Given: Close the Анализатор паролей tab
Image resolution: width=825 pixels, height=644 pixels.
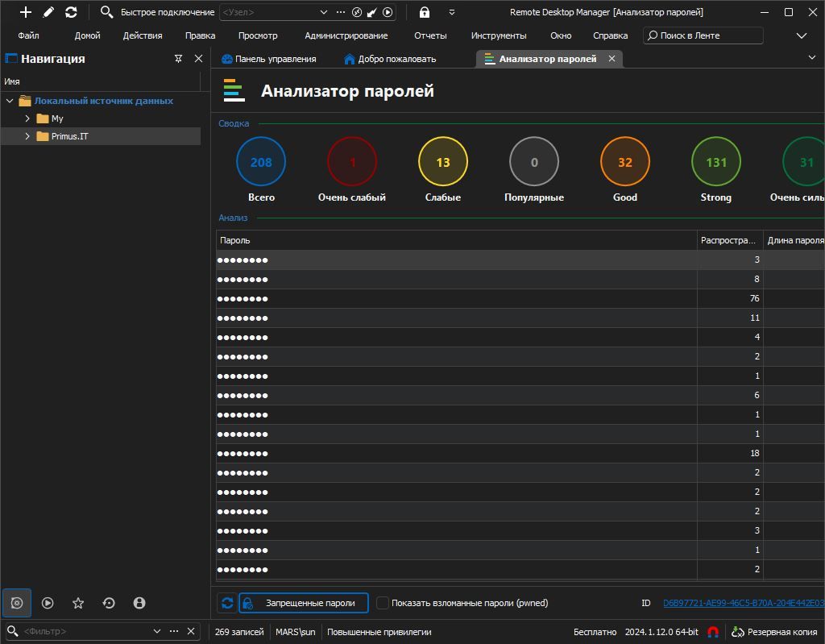Looking at the screenshot, I should point(612,59).
